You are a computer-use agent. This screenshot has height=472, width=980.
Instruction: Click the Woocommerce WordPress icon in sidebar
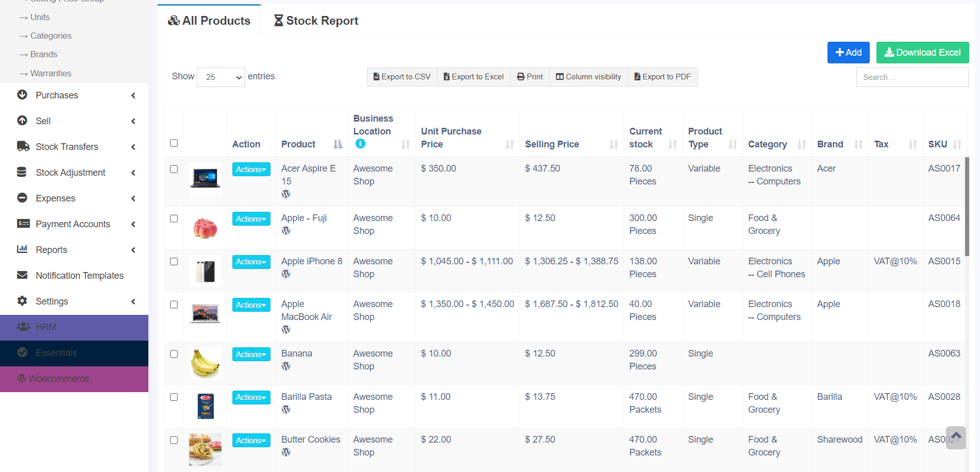[22, 379]
